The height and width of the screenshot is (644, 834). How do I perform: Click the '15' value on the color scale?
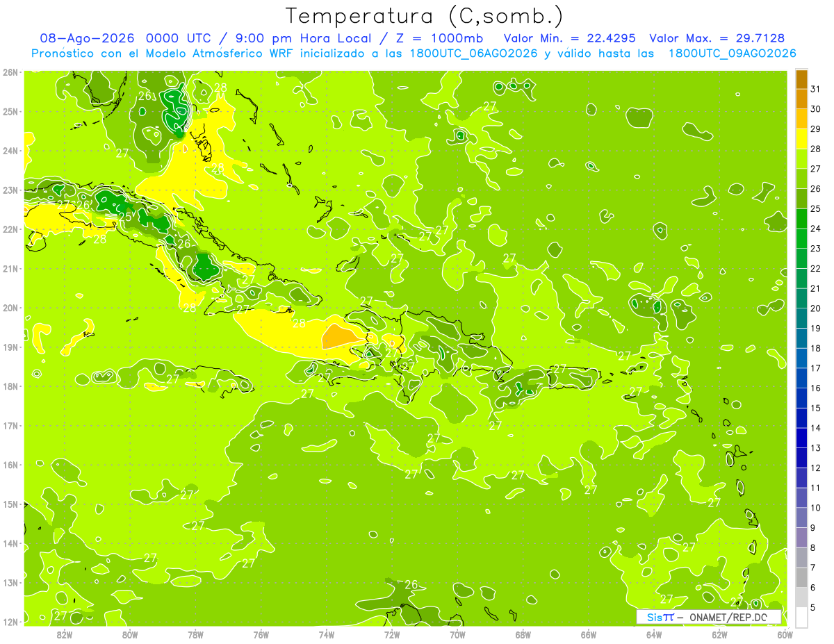[x=816, y=408]
